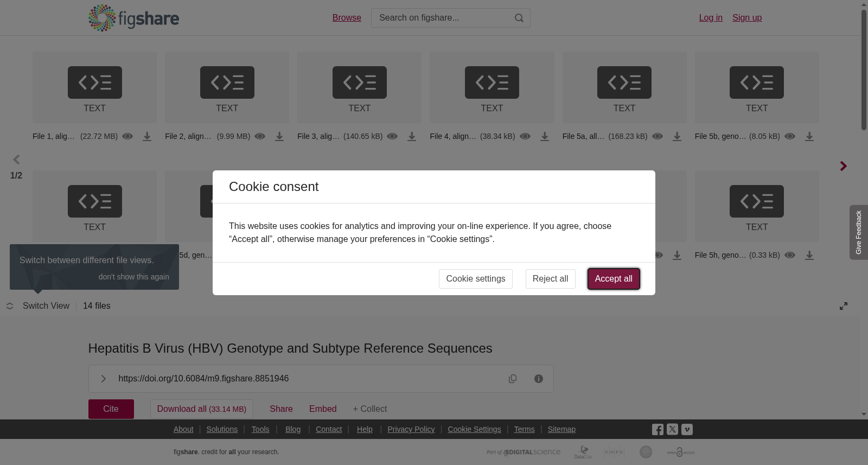Open the Terms footer link

[x=524, y=429]
